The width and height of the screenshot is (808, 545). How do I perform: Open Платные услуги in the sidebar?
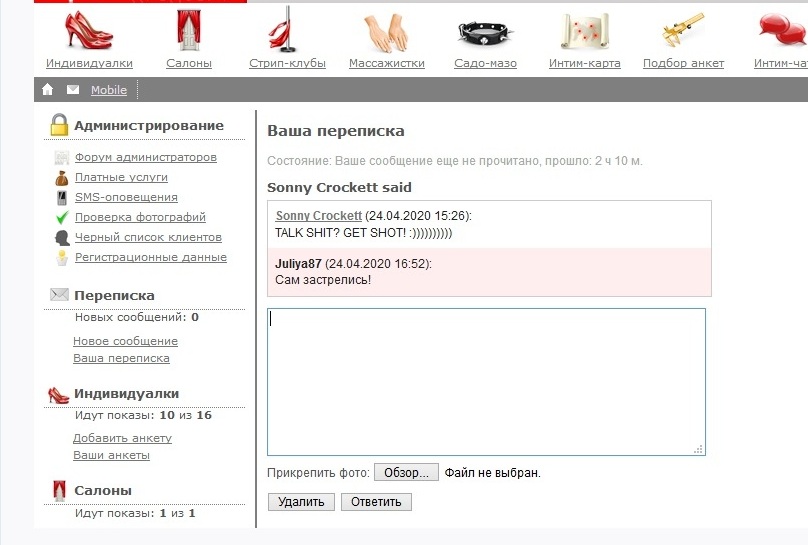tap(121, 177)
